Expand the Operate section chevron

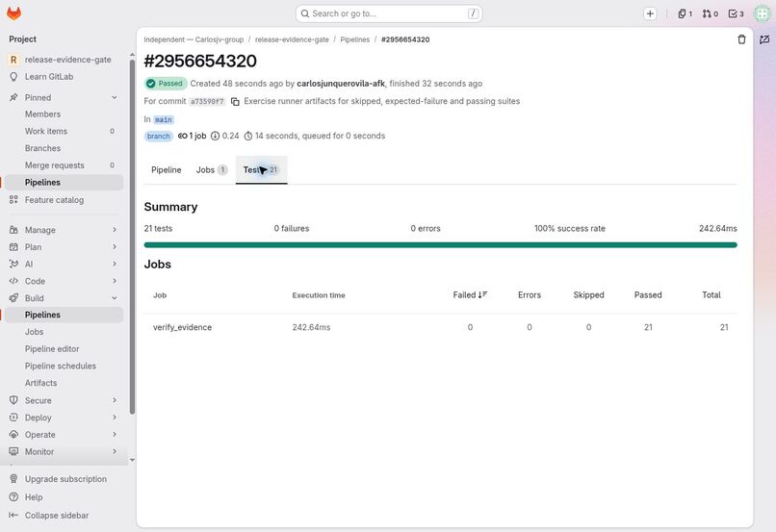(x=115, y=435)
